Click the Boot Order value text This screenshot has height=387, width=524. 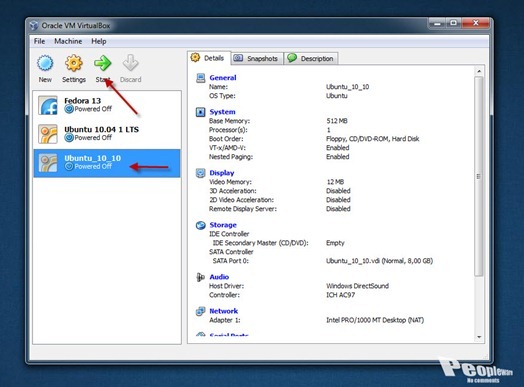click(x=373, y=139)
